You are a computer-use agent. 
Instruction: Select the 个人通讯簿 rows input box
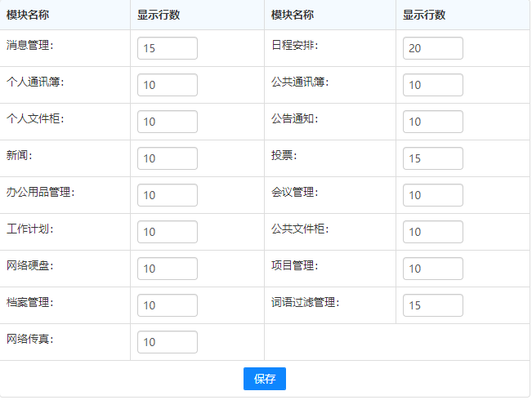click(x=168, y=85)
